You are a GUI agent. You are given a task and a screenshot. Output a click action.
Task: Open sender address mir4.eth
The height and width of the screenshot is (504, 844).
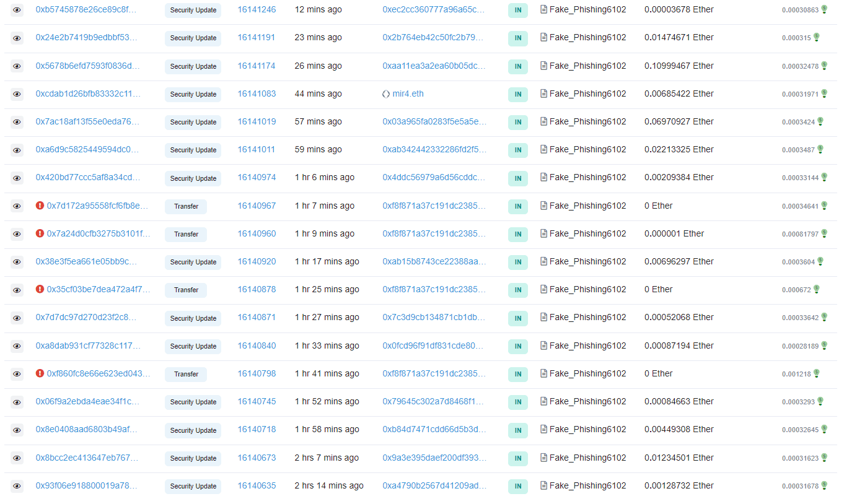(408, 93)
